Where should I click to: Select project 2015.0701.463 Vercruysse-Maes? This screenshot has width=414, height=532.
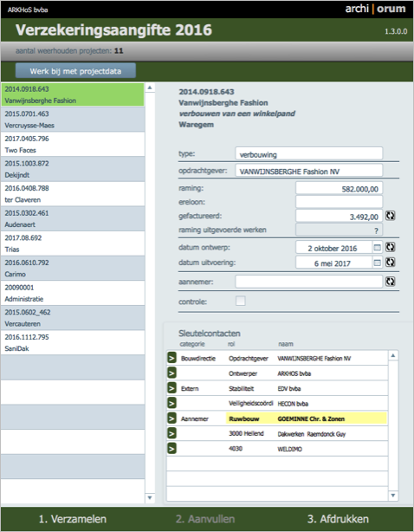73,120
